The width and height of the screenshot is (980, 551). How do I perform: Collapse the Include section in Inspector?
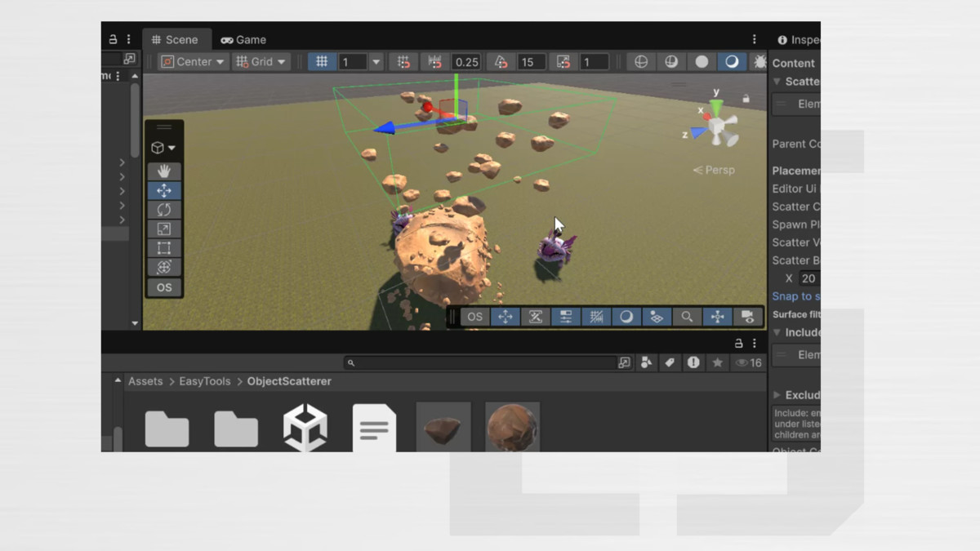coord(777,332)
